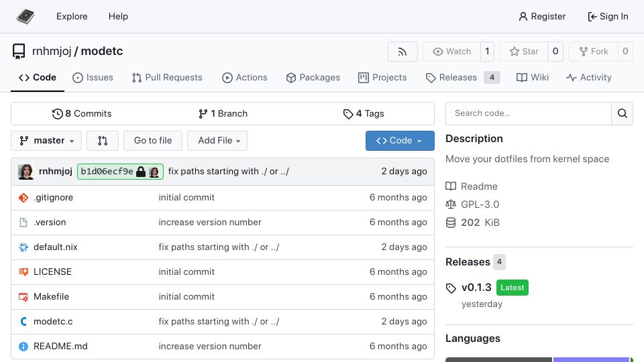Open the v0.1.3 release link
The width and height of the screenshot is (644, 362).
coord(476,288)
